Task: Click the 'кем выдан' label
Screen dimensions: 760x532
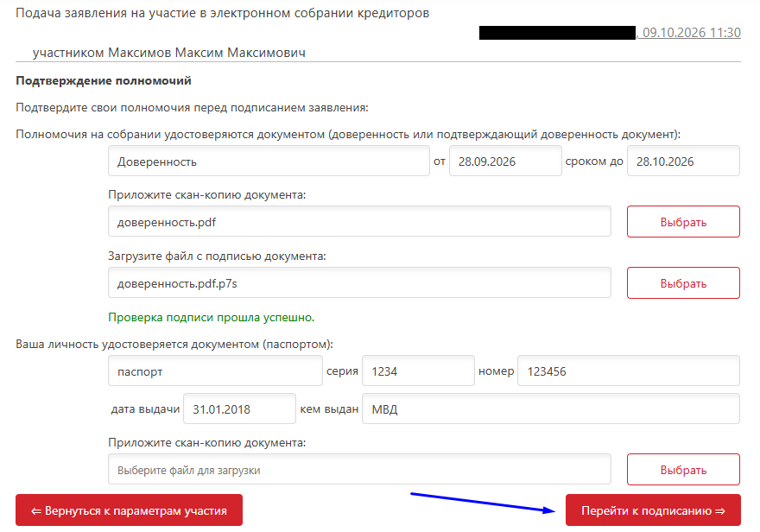Action: (329, 409)
